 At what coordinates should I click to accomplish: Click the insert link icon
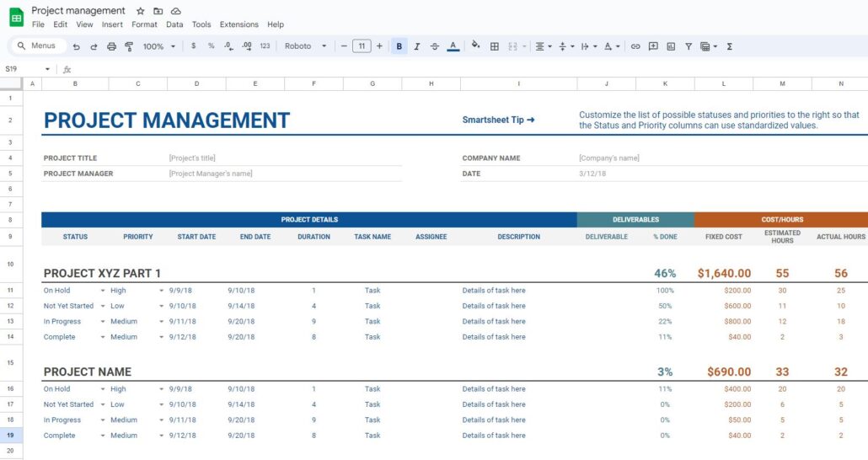click(x=635, y=46)
